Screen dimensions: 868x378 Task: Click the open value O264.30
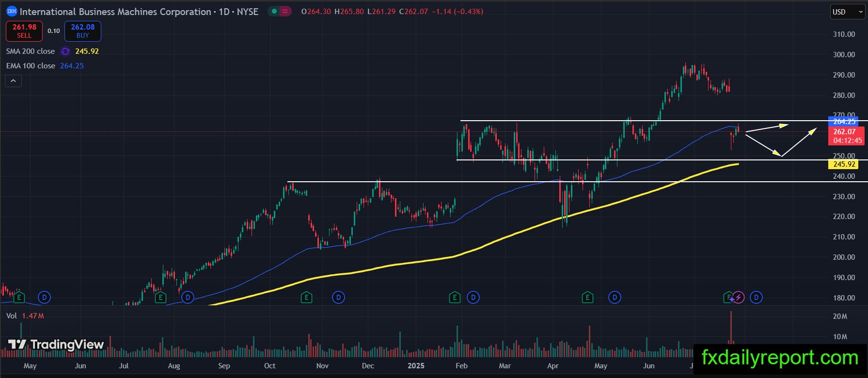(x=316, y=12)
